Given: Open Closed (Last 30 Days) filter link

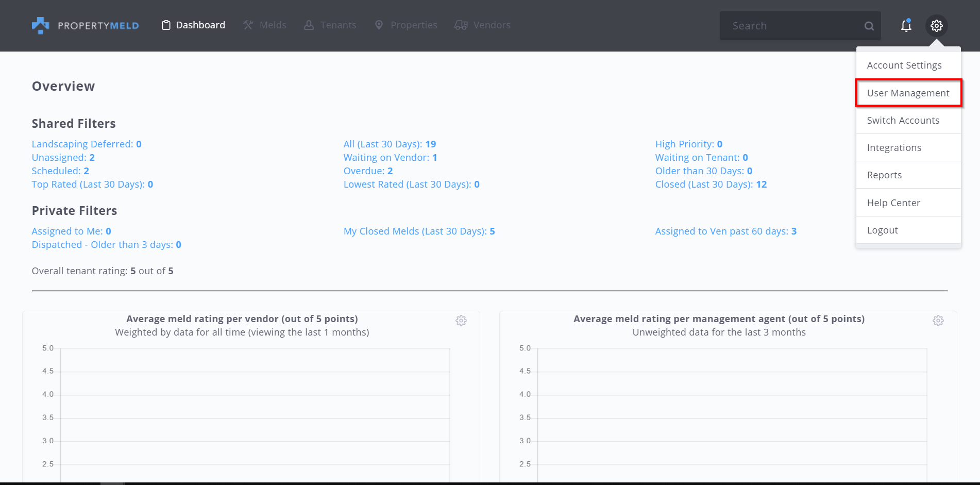Looking at the screenshot, I should pyautogui.click(x=711, y=185).
